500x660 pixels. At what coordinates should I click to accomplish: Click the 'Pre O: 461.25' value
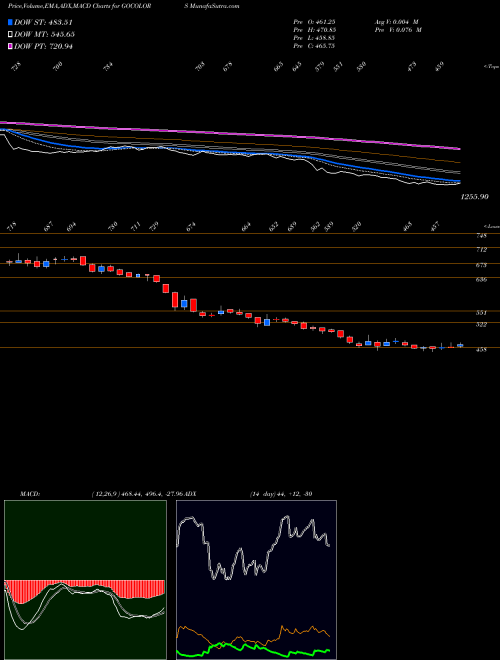coord(314,22)
